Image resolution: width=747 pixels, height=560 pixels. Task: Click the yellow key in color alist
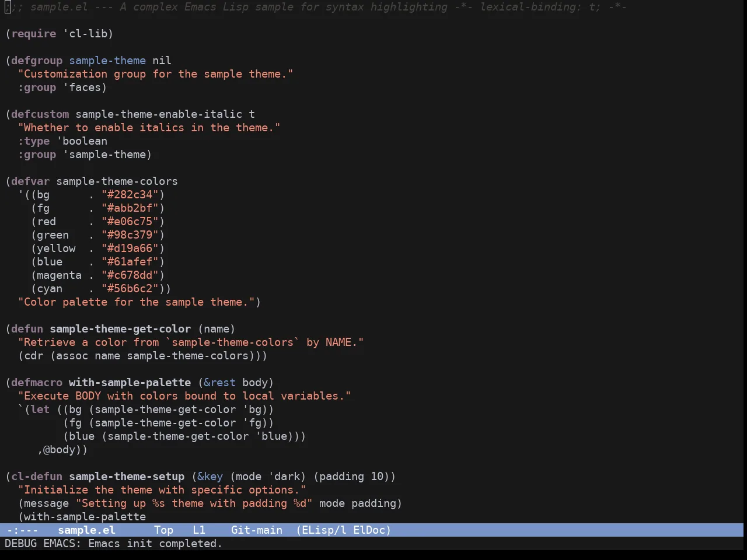tap(56, 249)
